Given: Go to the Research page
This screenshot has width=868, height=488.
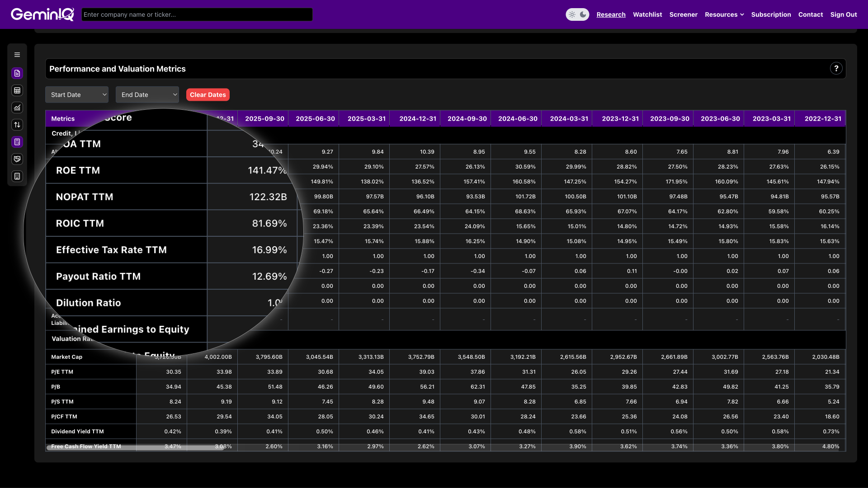Looking at the screenshot, I should click(x=611, y=14).
